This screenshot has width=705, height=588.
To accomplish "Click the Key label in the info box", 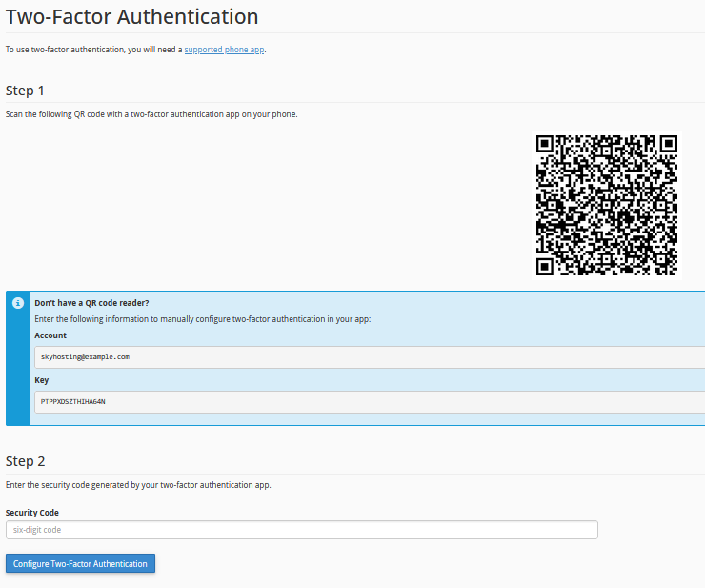I will [41, 380].
